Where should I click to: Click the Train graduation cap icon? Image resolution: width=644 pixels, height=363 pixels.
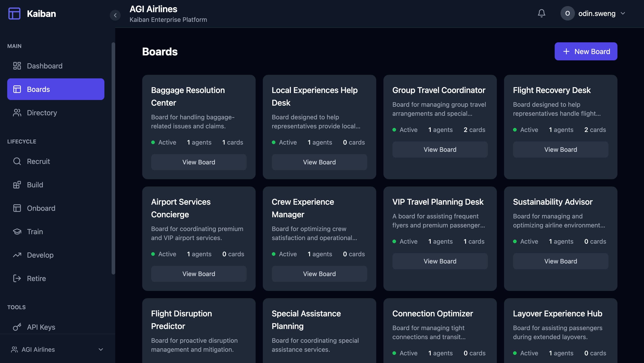click(17, 232)
